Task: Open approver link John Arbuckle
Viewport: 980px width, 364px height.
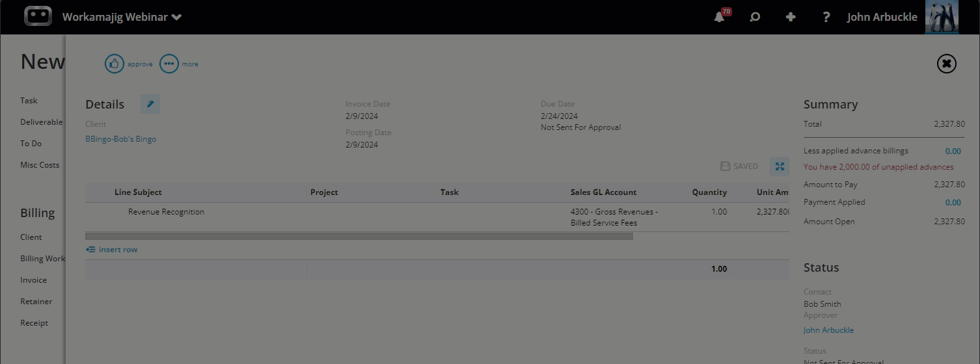Action: click(828, 330)
